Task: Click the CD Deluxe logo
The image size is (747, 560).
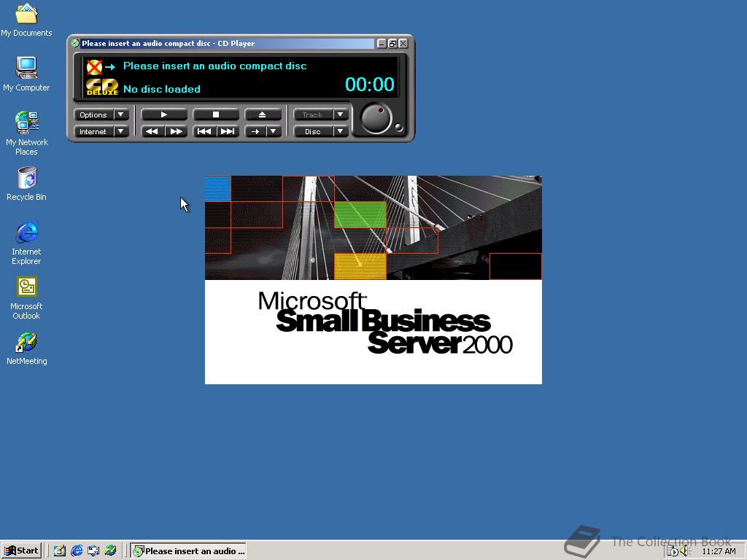Action: (102, 87)
